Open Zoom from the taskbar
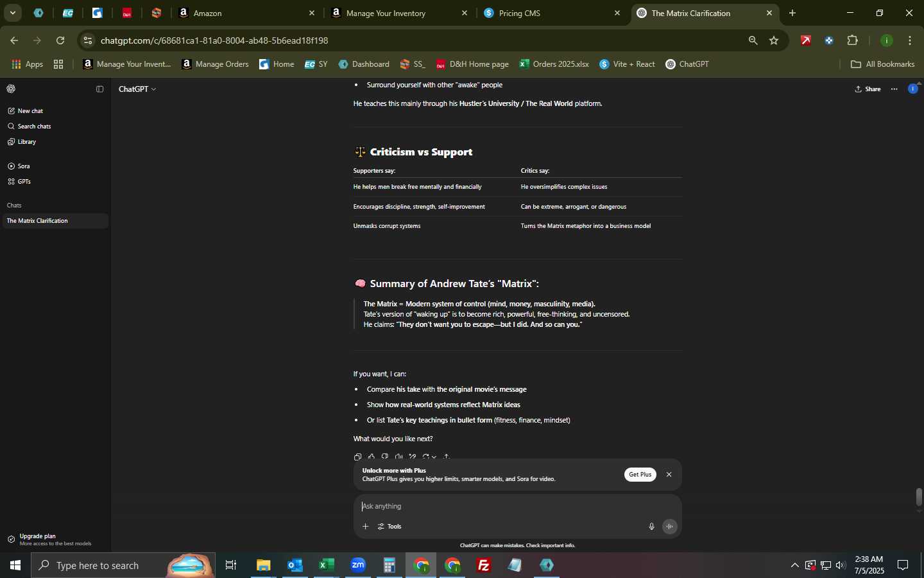The image size is (924, 578). (358, 565)
